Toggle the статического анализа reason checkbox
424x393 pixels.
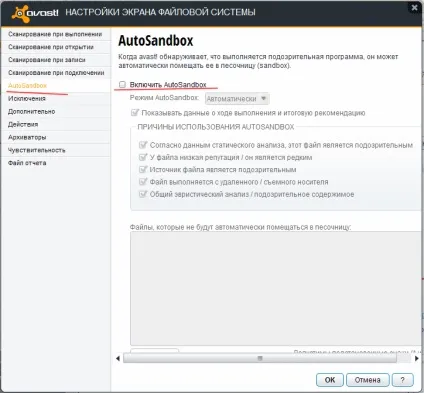coord(143,145)
